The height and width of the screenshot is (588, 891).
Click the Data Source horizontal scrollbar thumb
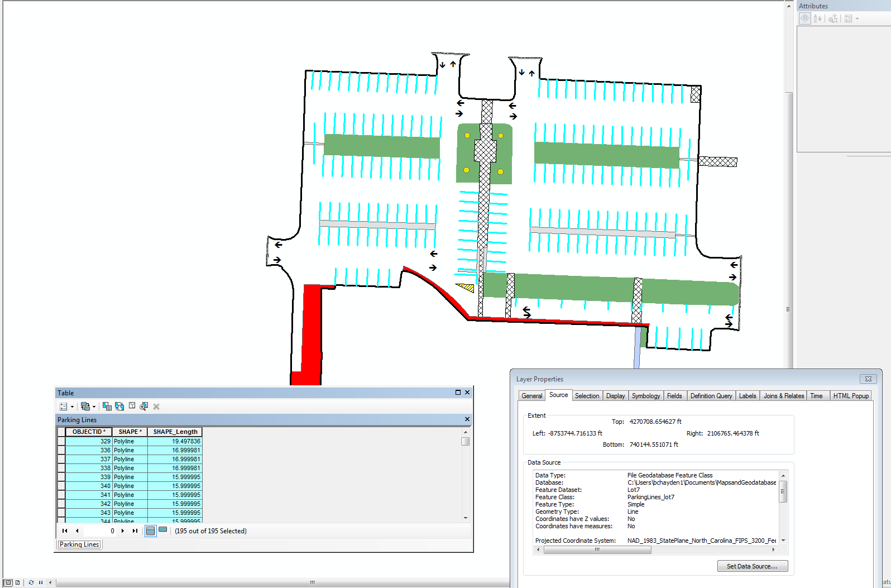[x=597, y=549]
